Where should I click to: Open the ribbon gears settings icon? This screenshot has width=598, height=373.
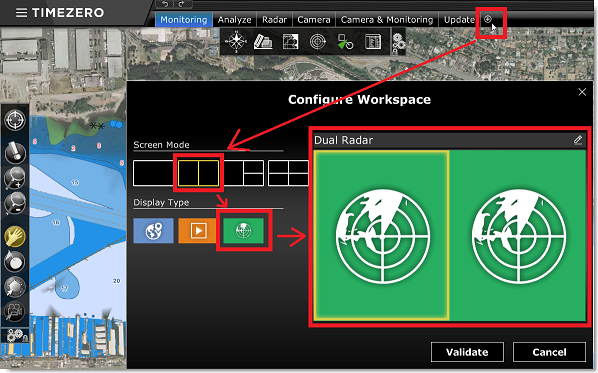click(398, 43)
